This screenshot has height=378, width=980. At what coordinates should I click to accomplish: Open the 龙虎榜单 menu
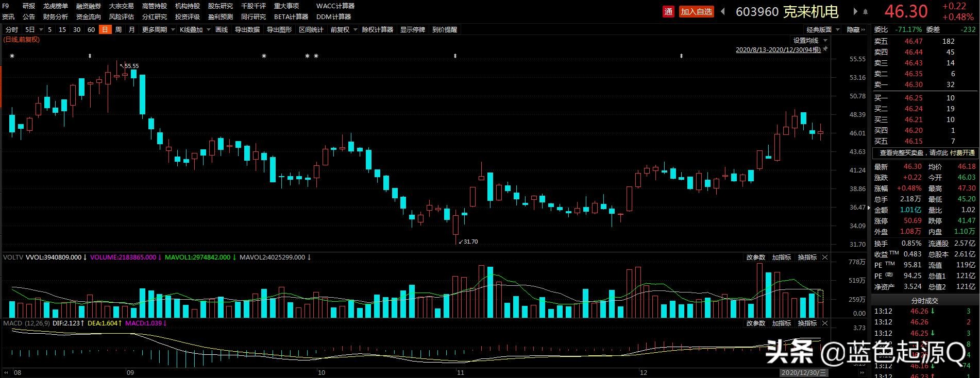(x=56, y=6)
